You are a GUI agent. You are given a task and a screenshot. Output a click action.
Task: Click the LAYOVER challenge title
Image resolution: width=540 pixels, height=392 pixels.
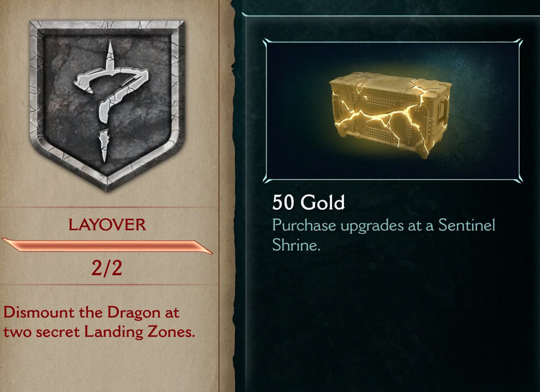coord(107,225)
